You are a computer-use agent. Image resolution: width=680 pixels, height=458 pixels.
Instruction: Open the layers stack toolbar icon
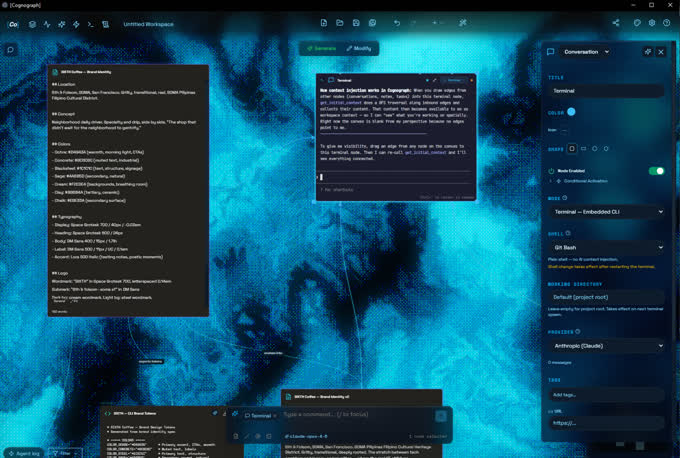(33, 24)
